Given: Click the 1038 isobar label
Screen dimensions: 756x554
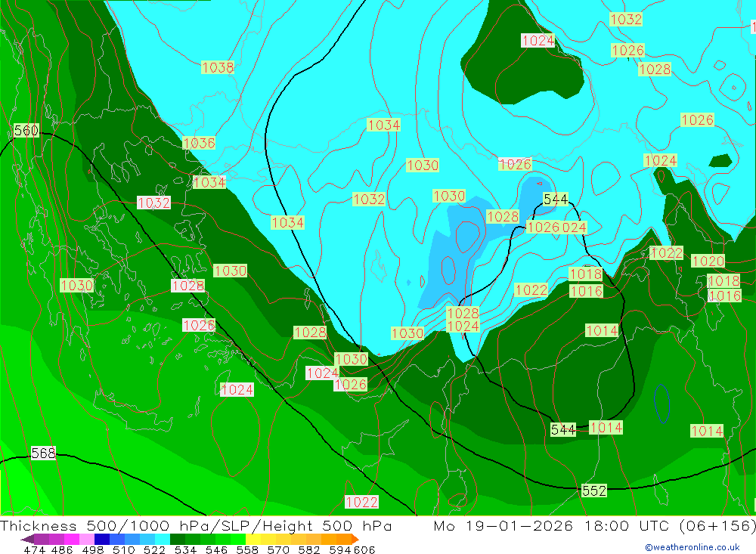Looking at the screenshot, I should point(218,67).
